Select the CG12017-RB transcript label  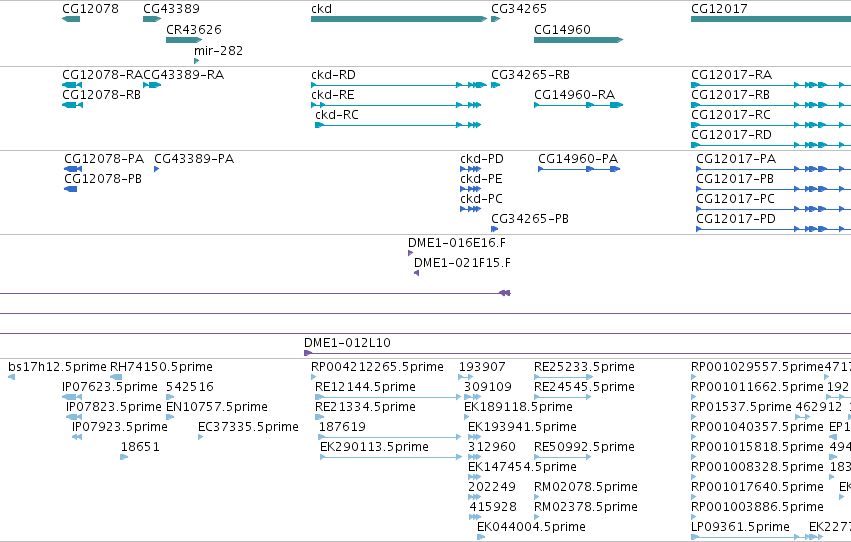tap(731, 94)
